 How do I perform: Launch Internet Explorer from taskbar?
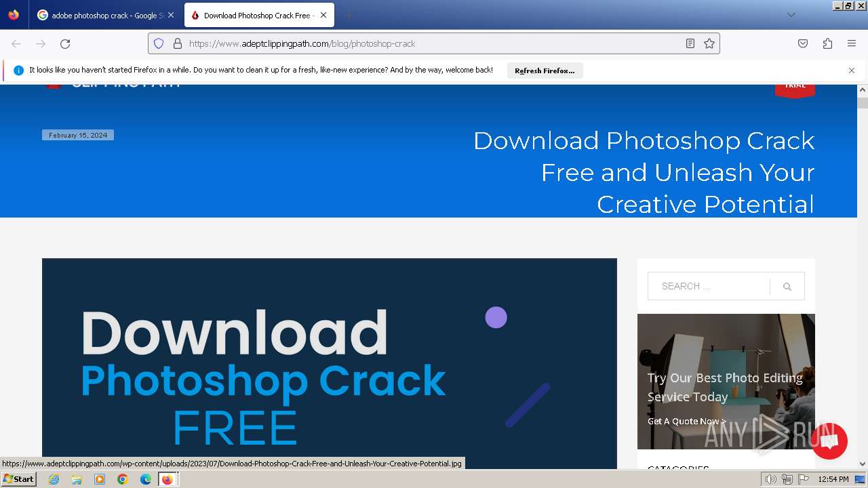[54, 479]
